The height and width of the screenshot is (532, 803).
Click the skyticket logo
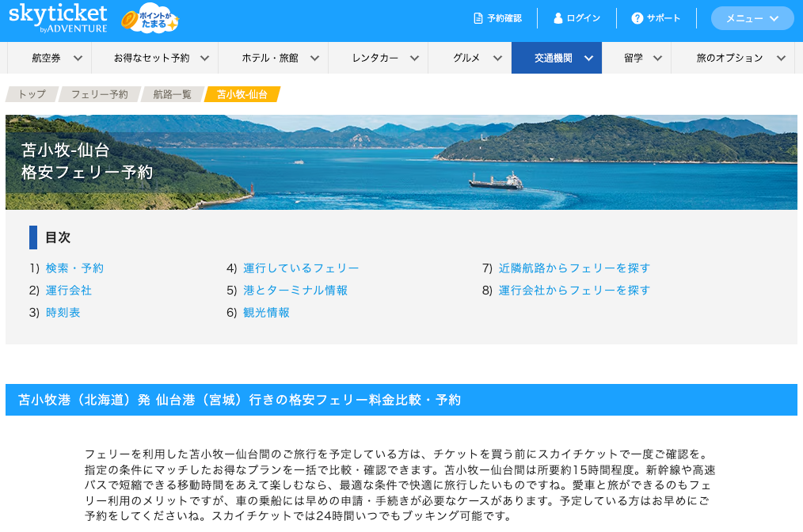(x=58, y=18)
